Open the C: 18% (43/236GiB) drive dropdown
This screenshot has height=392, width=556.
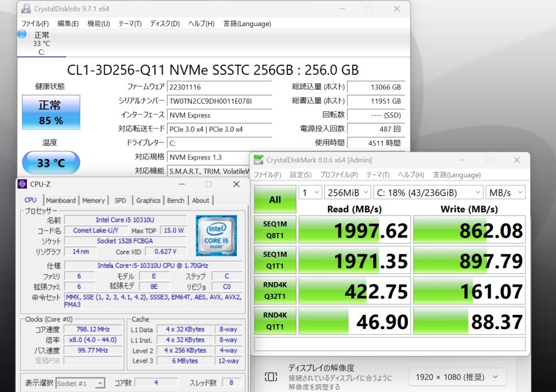point(429,193)
